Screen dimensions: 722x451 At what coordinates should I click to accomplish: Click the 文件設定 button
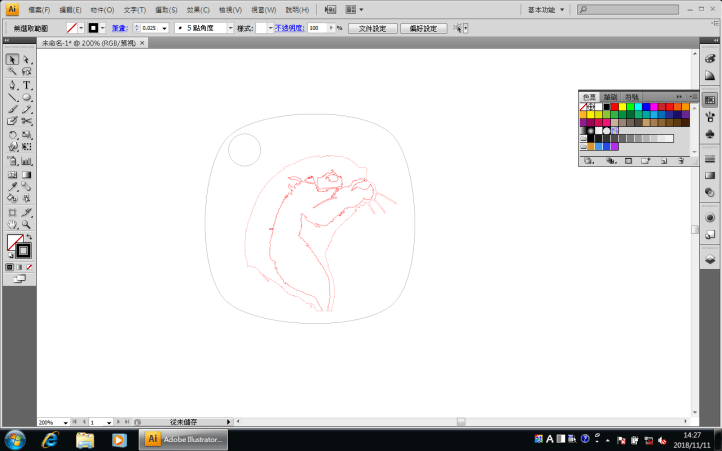[x=372, y=28]
